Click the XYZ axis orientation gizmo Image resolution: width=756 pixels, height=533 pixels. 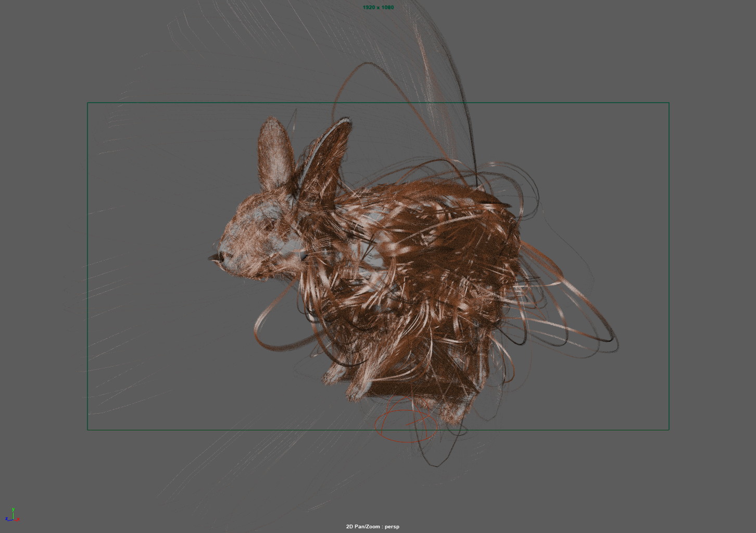tap(12, 515)
